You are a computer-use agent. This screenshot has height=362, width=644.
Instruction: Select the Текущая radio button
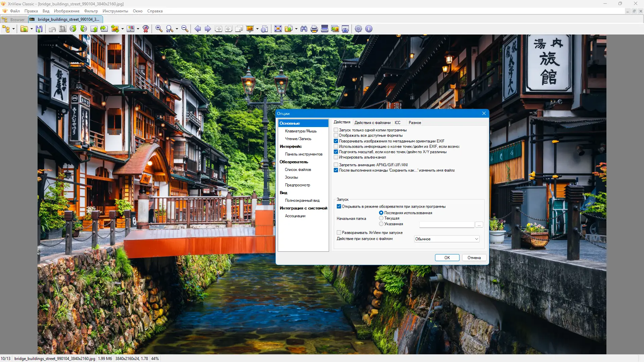(x=381, y=218)
